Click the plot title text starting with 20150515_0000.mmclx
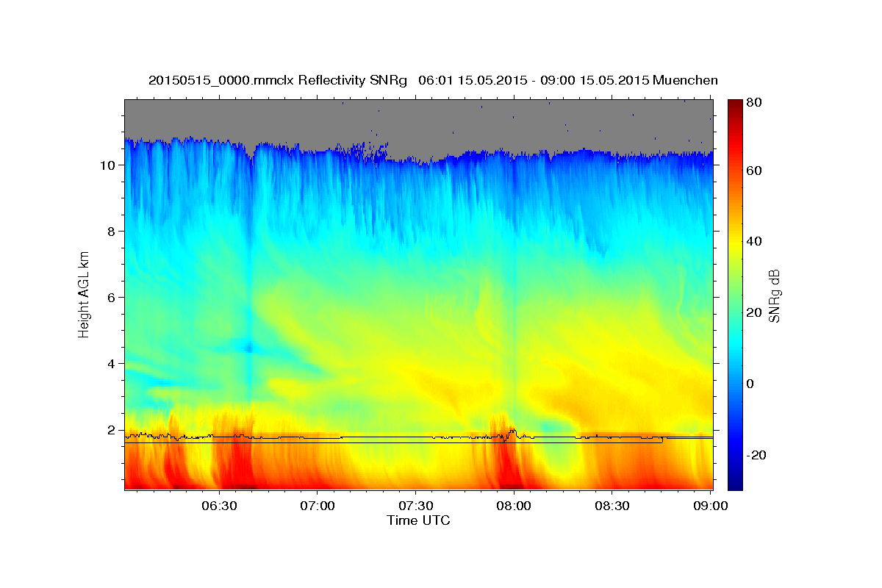The height and width of the screenshot is (588, 882). (433, 80)
